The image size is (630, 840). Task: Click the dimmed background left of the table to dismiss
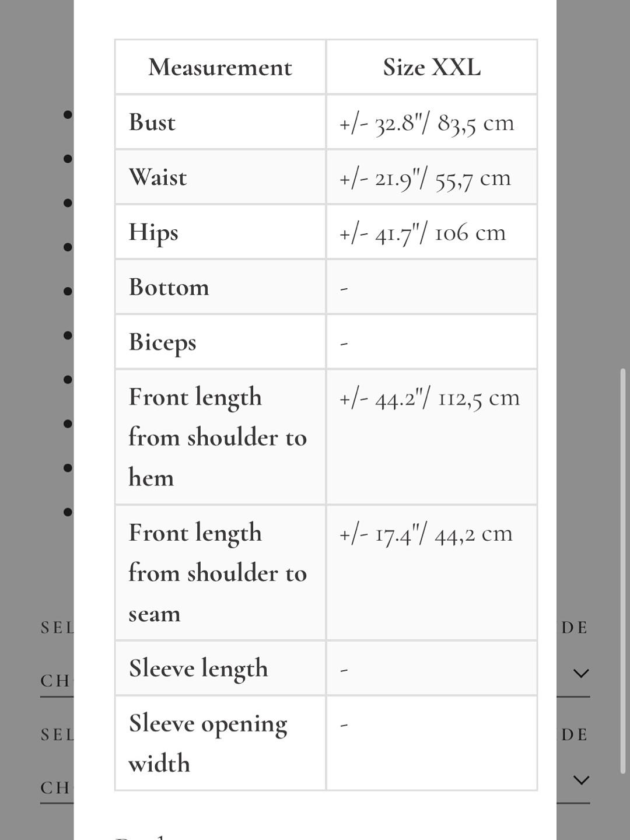click(x=36, y=350)
